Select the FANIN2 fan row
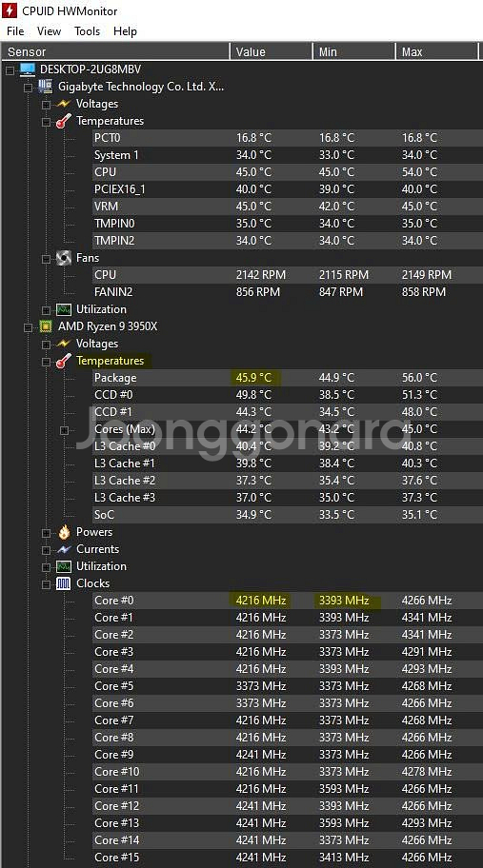This screenshot has height=868, width=483. (x=287, y=292)
